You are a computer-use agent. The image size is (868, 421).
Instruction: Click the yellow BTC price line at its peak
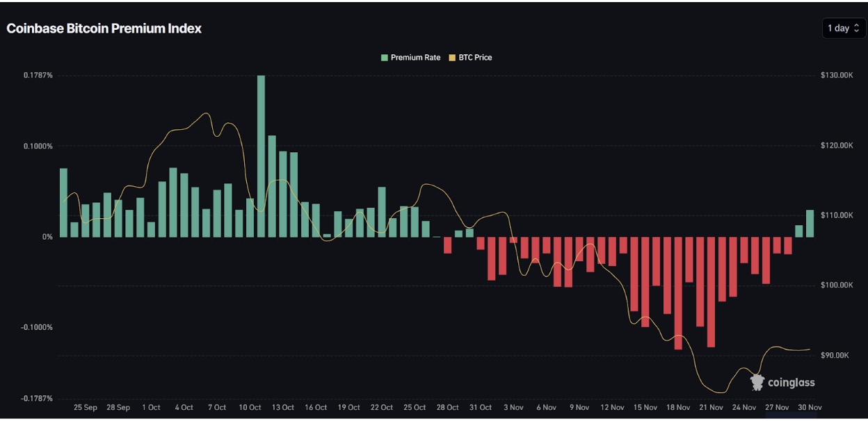pyautogui.click(x=207, y=111)
